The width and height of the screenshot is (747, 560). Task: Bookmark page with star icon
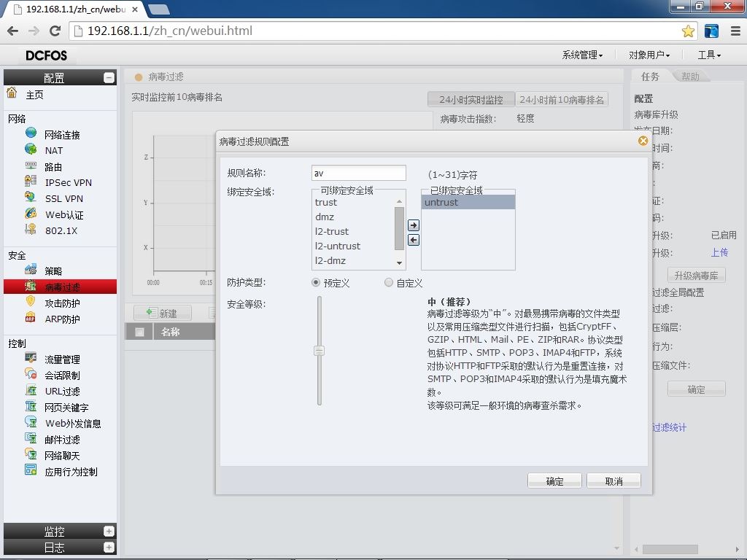tap(687, 31)
